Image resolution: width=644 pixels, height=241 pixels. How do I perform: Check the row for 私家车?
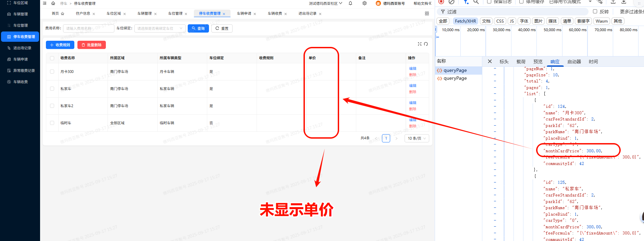tap(52, 89)
